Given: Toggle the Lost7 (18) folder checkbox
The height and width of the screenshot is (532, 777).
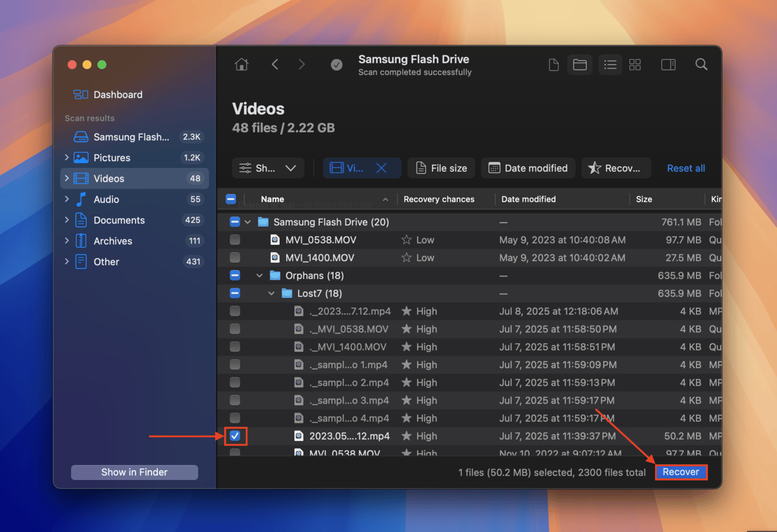Looking at the screenshot, I should click(235, 293).
